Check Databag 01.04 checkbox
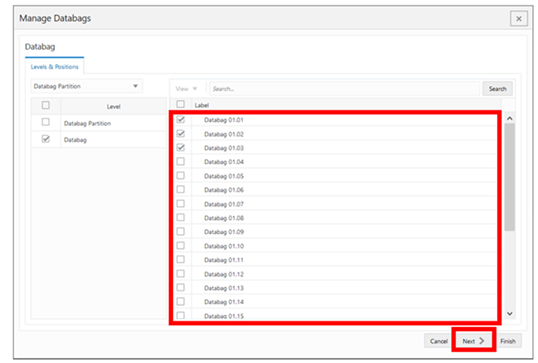 tap(180, 161)
